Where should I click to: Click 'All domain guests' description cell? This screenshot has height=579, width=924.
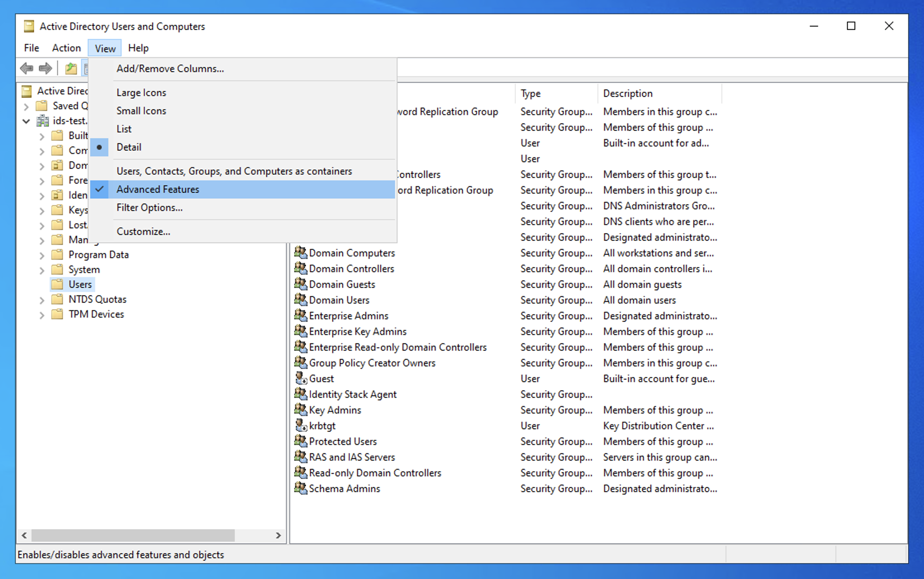pos(642,284)
